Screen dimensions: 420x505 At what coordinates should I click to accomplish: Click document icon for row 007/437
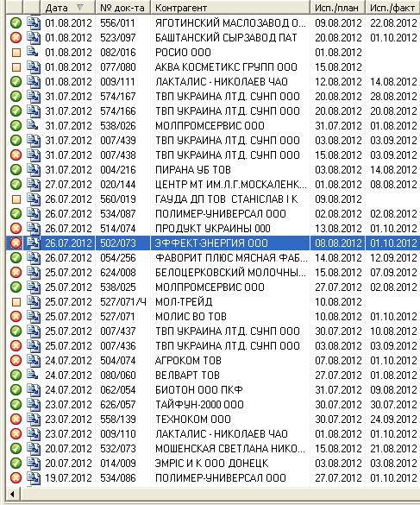pos(34,331)
